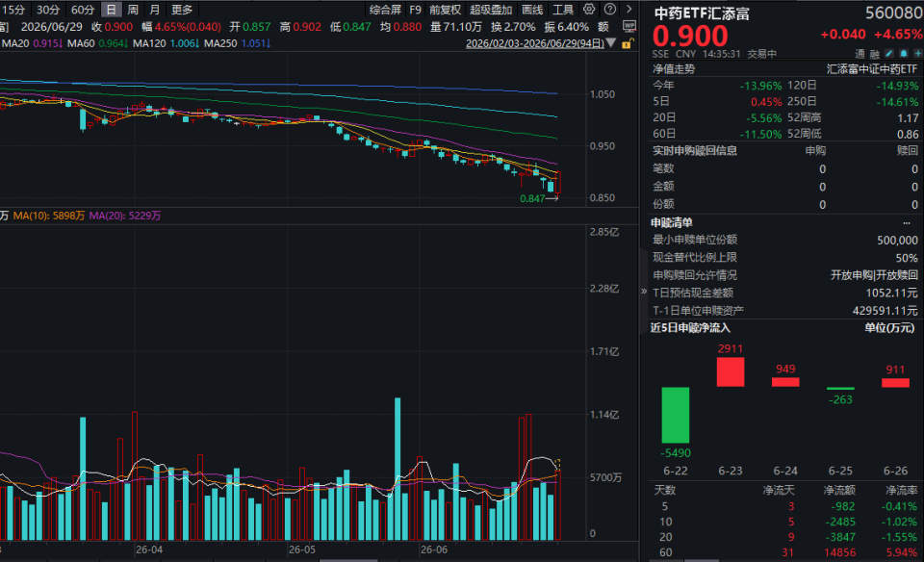Click the 综合屏 button
The image size is (924, 562).
(x=385, y=10)
